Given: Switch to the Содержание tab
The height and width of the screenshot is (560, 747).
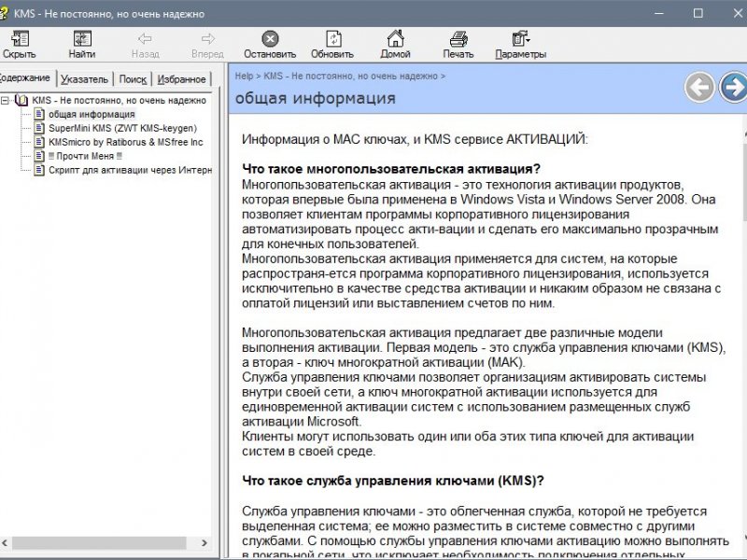Looking at the screenshot, I should click(x=26, y=77).
